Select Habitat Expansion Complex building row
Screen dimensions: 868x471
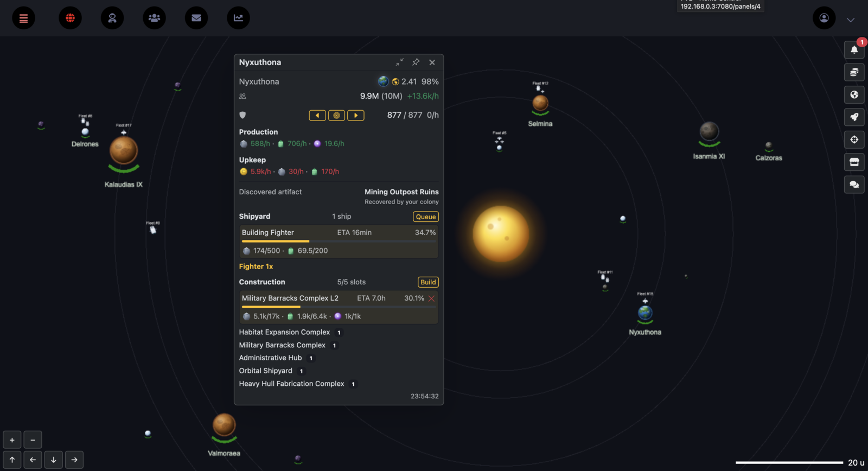coord(290,332)
